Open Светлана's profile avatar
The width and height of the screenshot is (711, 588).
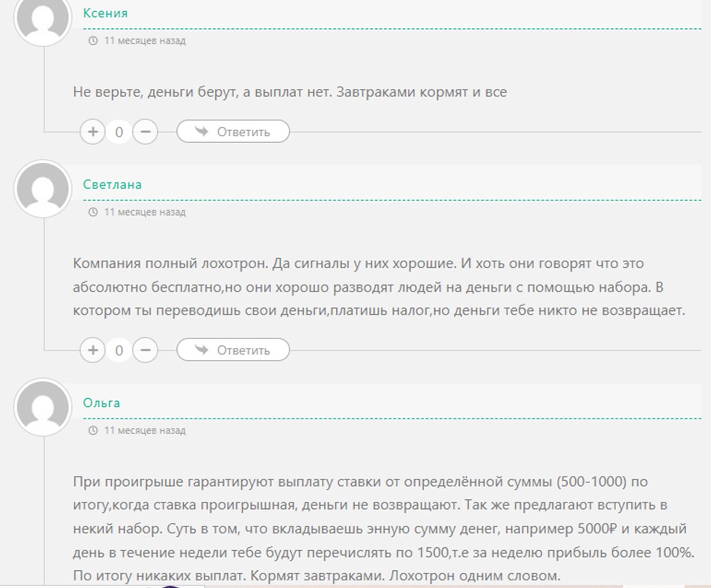pos(42,189)
